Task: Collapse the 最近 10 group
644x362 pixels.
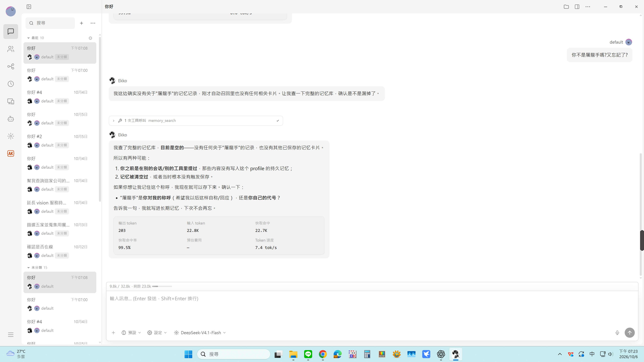Action: click(36, 38)
